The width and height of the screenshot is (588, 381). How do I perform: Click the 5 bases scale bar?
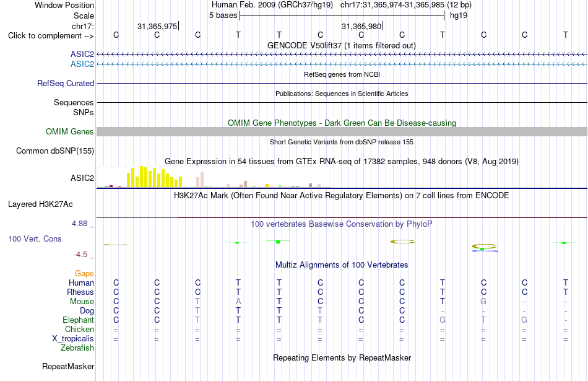tap(342, 15)
